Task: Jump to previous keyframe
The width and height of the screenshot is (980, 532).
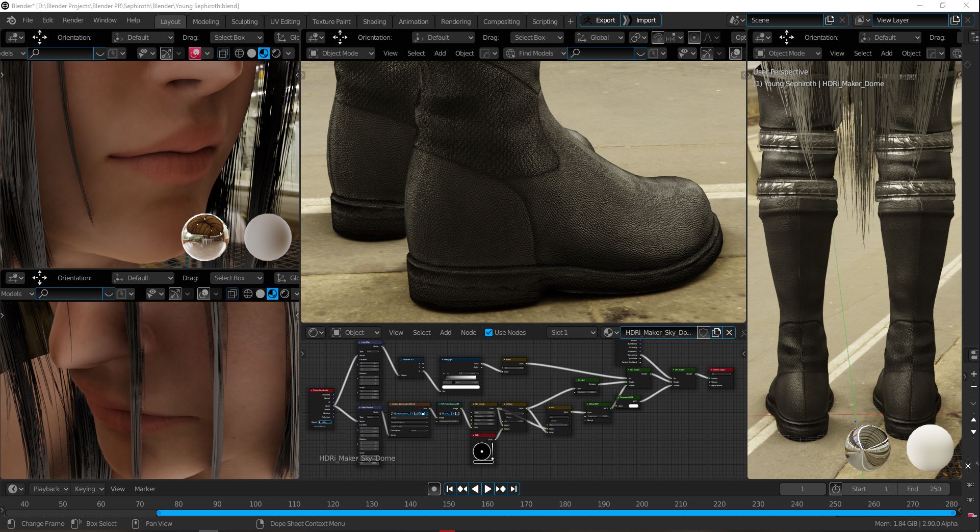Action: coord(462,489)
